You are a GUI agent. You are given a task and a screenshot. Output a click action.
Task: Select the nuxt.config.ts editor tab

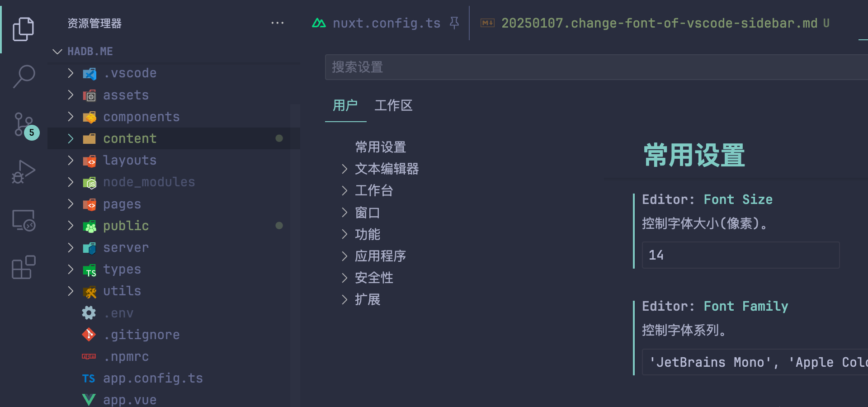tap(387, 23)
